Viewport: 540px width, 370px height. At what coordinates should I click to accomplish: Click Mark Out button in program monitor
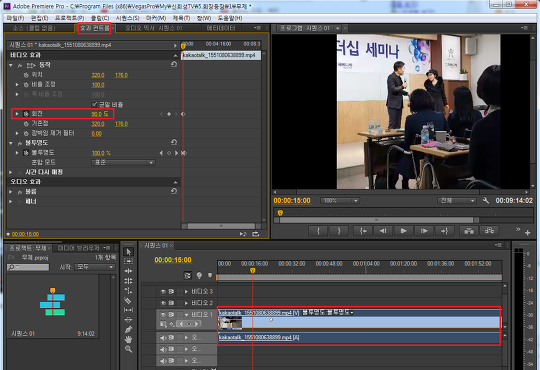[339, 231]
